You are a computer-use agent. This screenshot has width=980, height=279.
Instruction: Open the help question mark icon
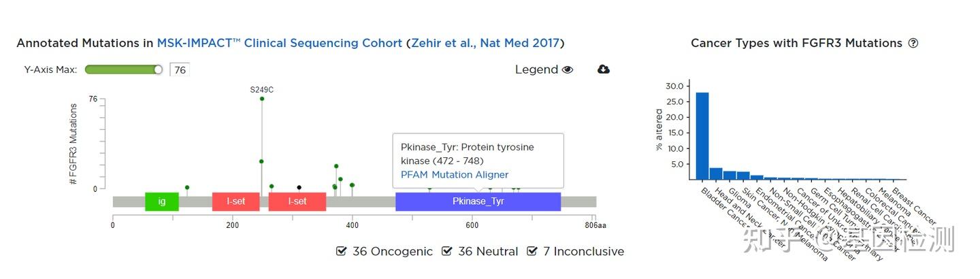pyautogui.click(x=913, y=43)
